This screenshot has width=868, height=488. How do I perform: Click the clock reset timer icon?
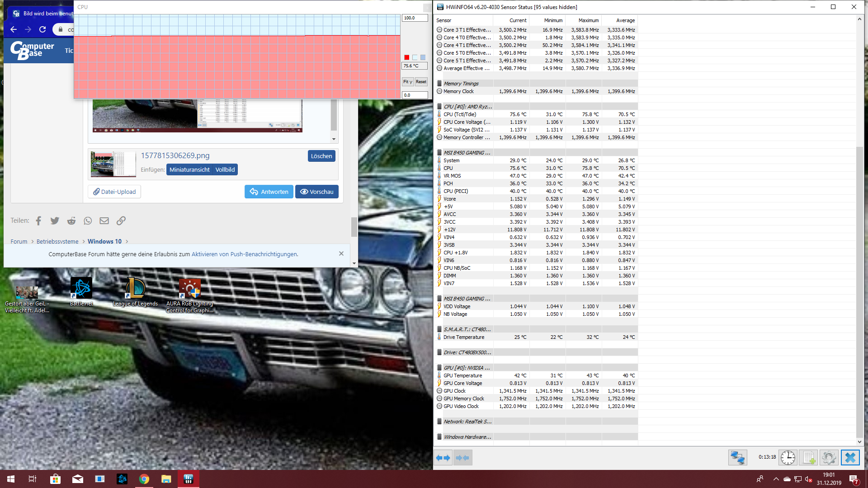click(788, 458)
